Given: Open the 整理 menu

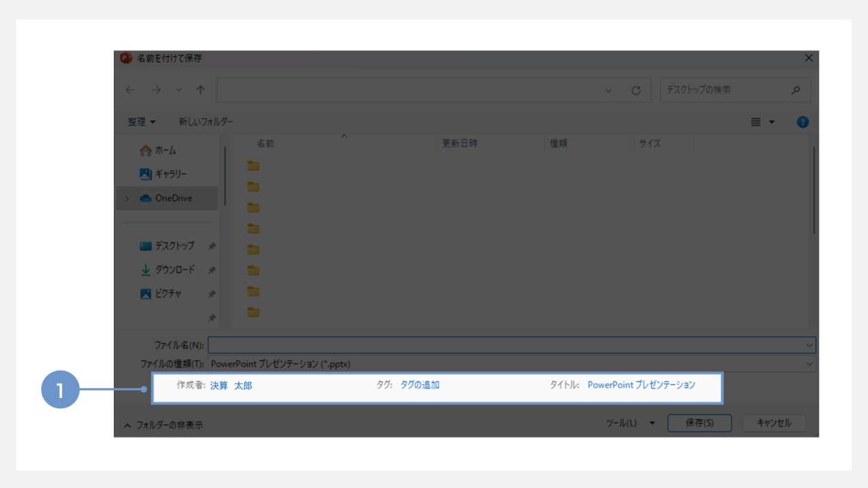Looking at the screenshot, I should click(x=142, y=122).
